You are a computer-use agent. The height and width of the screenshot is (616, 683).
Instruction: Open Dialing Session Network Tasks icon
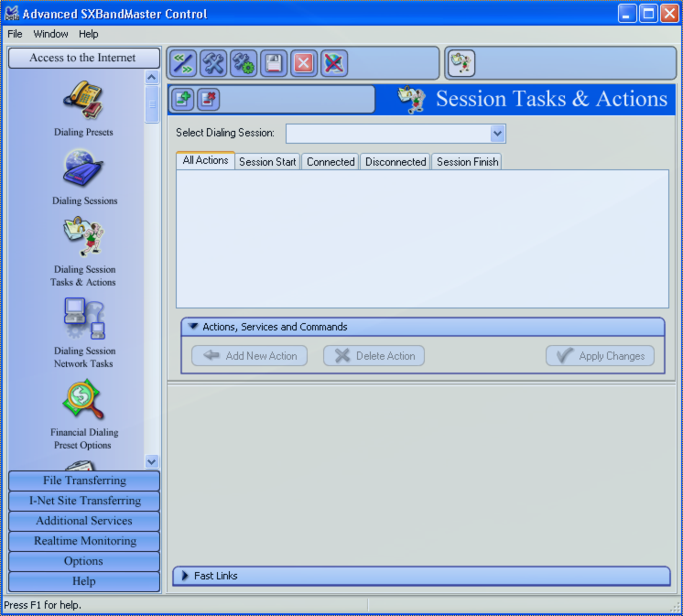click(84, 319)
